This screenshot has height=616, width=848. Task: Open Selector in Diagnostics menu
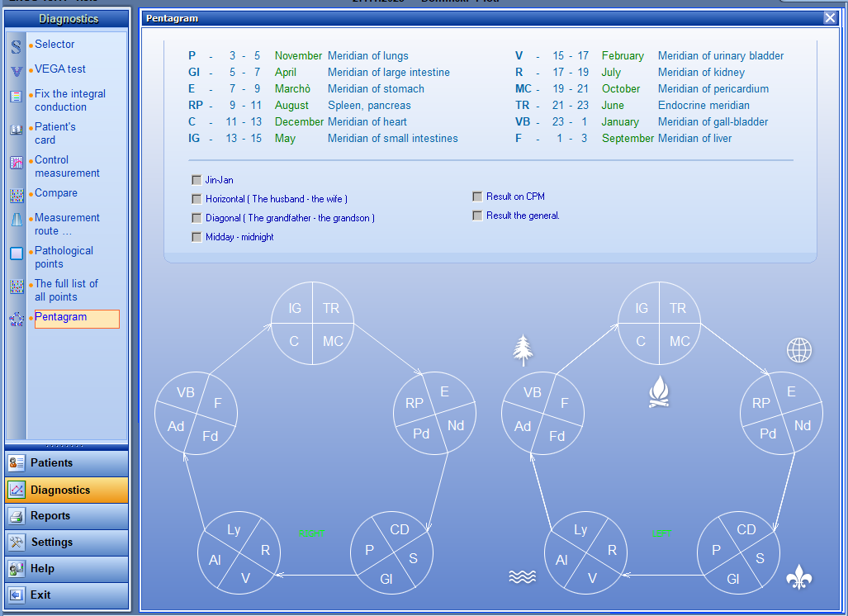click(x=54, y=45)
